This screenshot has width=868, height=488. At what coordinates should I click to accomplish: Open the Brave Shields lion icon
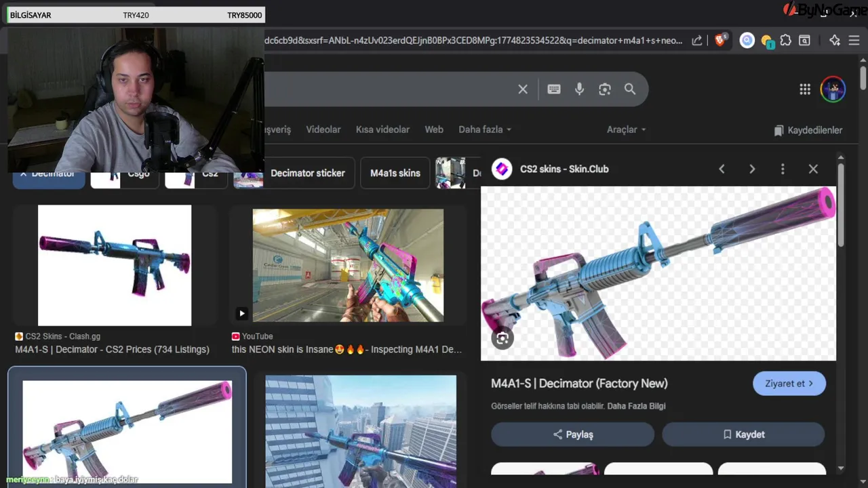point(720,40)
